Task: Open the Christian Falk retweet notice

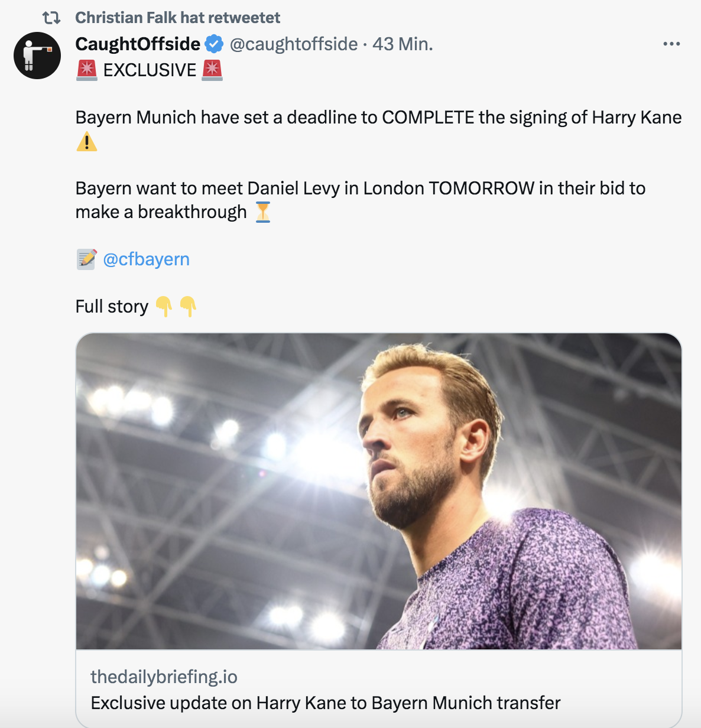Action: pos(177,18)
